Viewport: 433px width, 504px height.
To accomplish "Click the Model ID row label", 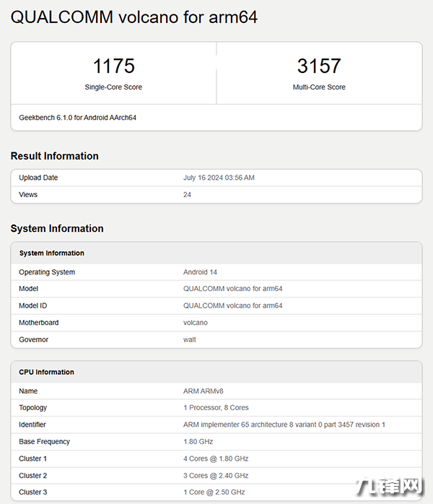I will [33, 305].
